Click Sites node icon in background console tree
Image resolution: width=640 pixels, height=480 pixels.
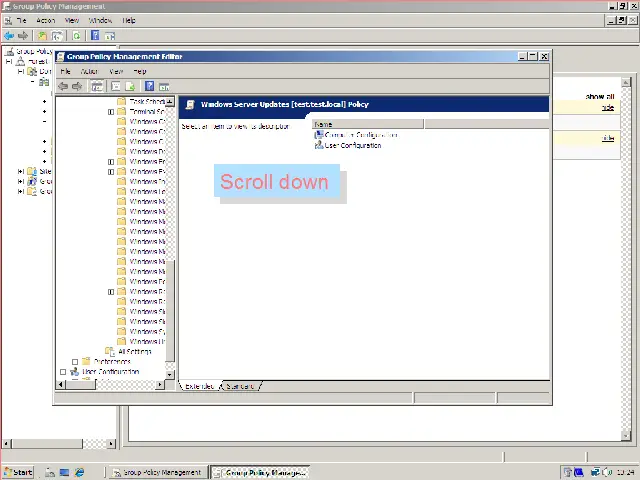point(32,171)
